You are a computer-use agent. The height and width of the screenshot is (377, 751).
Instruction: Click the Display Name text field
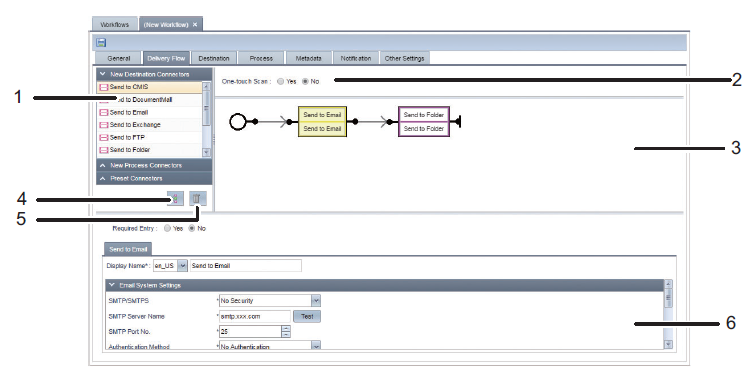246,265
